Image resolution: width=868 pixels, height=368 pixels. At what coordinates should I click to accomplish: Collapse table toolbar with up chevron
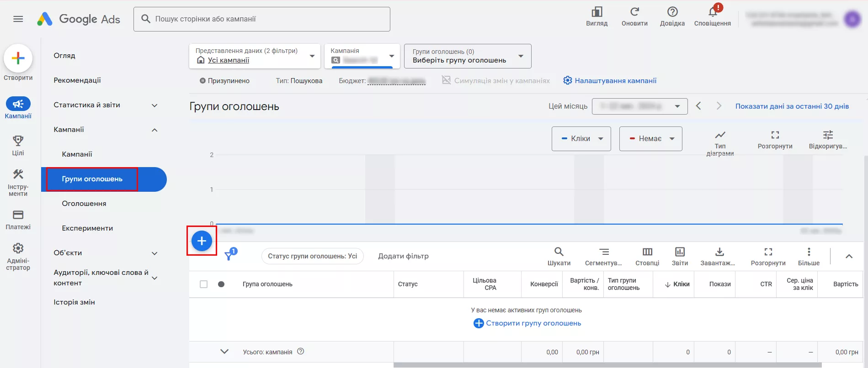pos(849,256)
